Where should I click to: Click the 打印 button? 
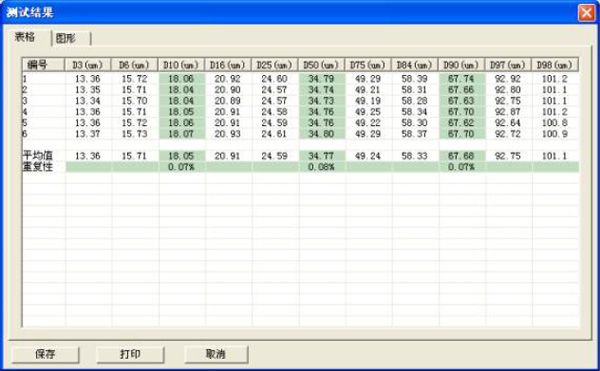coord(130,354)
